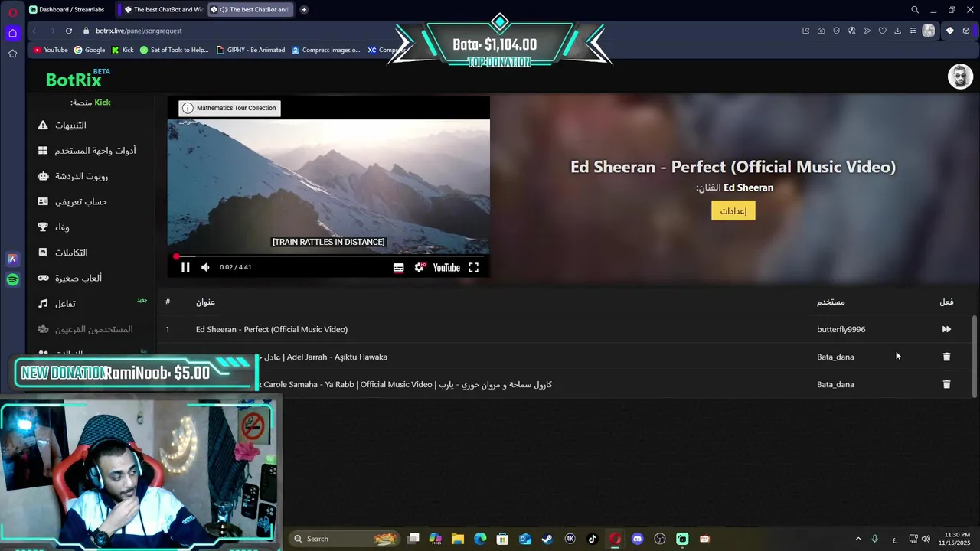The image size is (980, 551).
Task: Pause the YouTube video player
Action: pyautogui.click(x=185, y=267)
